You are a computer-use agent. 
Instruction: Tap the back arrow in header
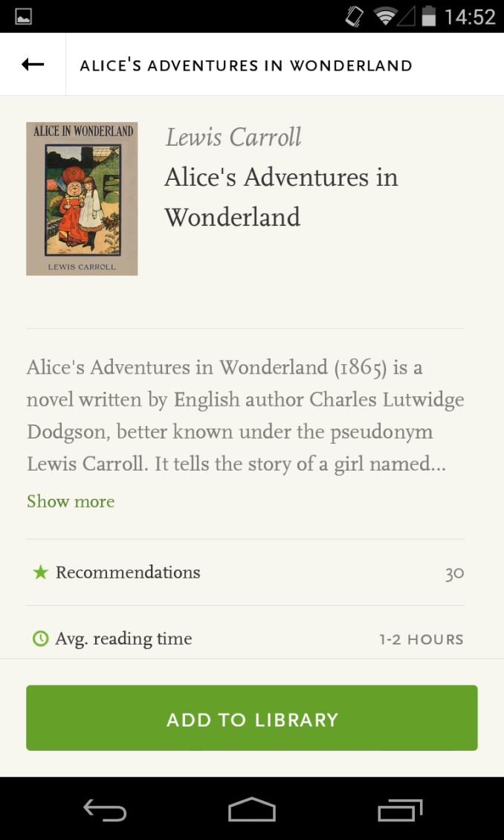coord(33,65)
